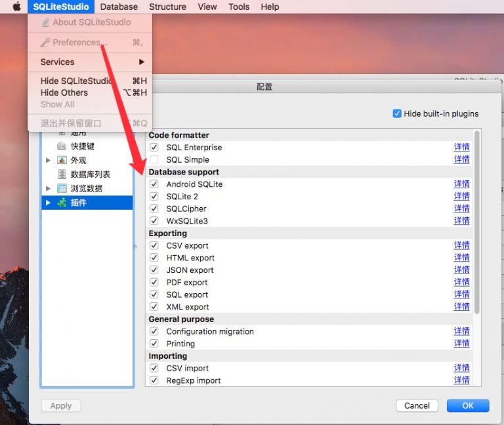Image resolution: width=504 pixels, height=425 pixels.
Task: Uncheck Android SQLite plugin
Action: coord(154,184)
